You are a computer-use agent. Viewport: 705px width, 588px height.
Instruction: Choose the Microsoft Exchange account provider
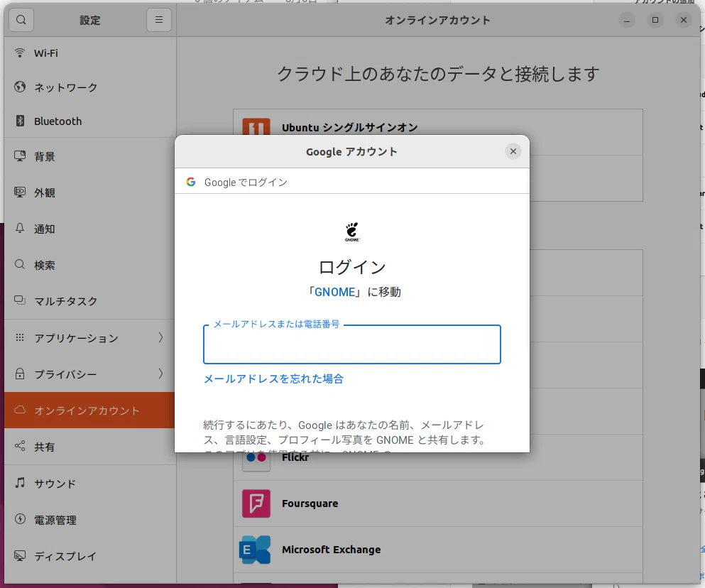click(x=438, y=550)
